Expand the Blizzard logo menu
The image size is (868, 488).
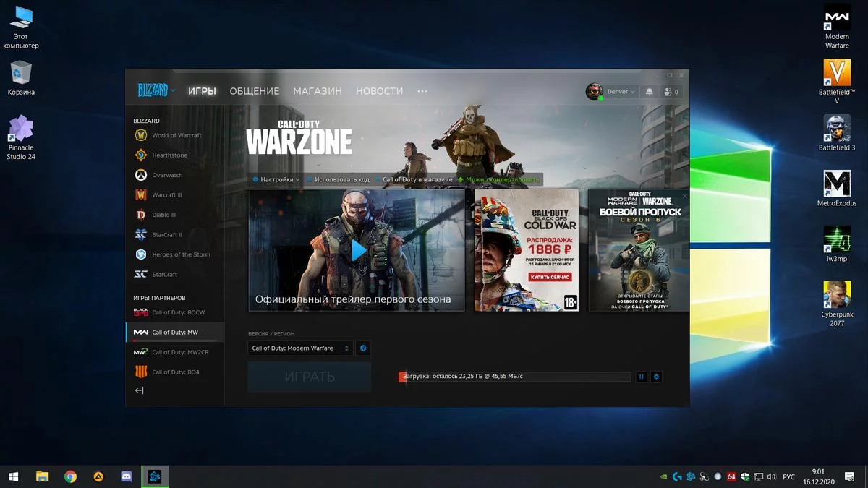click(x=156, y=90)
